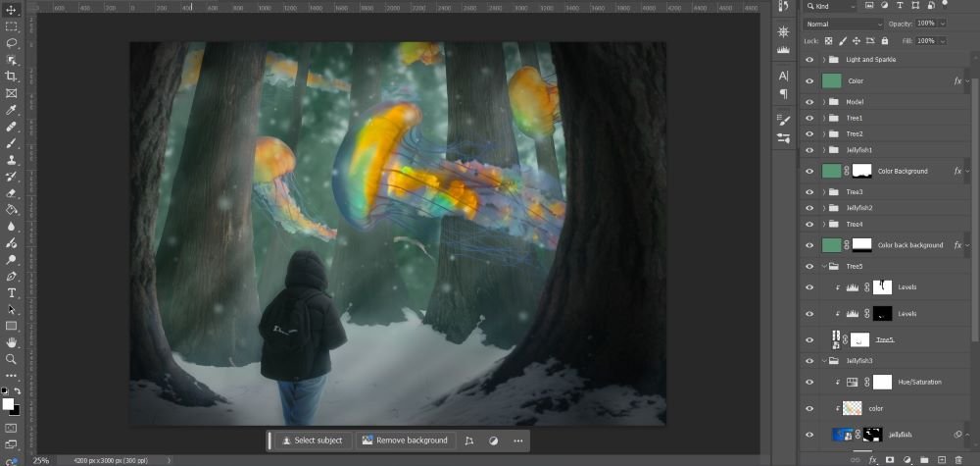Image resolution: width=980 pixels, height=466 pixels.
Task: Expand the Jellyfish1 layer group
Action: (823, 150)
